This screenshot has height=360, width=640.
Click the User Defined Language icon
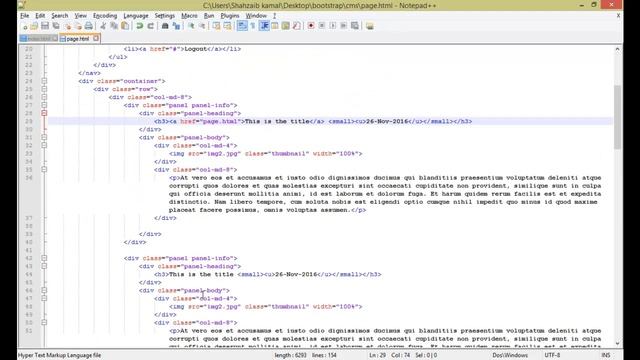coord(275,26)
